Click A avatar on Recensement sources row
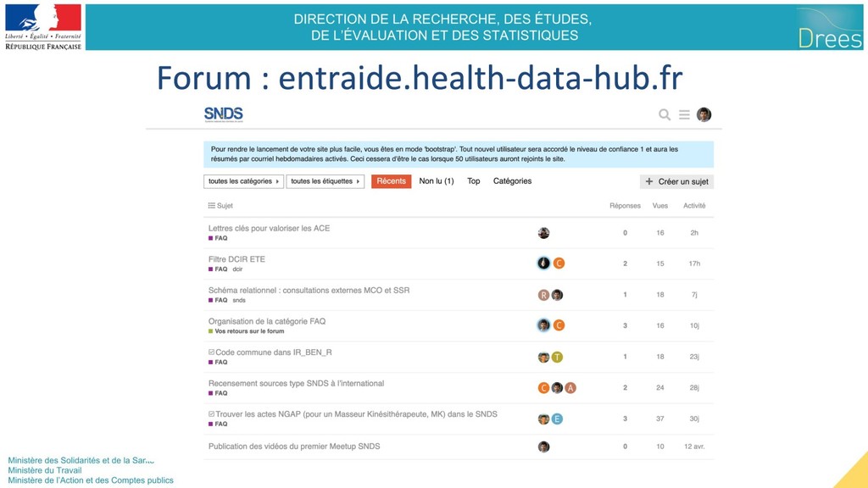The height and width of the screenshot is (488, 868). 570,388
